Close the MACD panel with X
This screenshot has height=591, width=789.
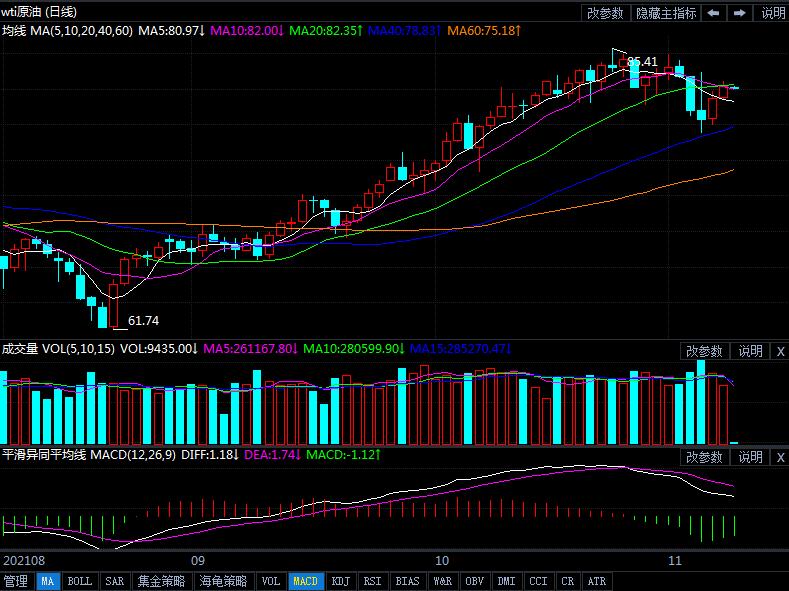tap(780, 457)
